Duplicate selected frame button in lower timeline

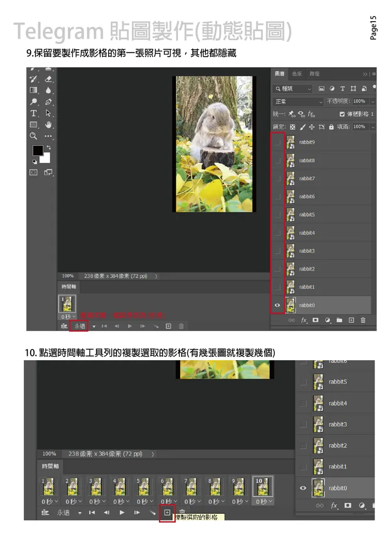(167, 512)
